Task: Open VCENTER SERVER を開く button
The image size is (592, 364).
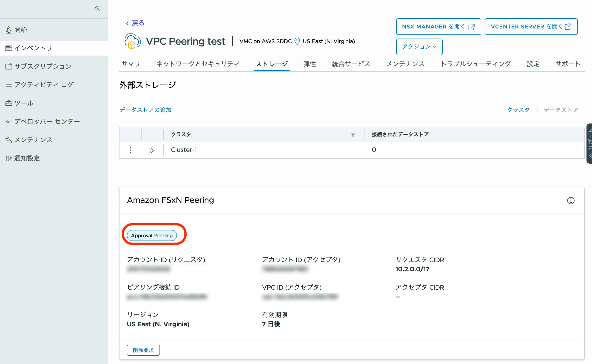Action: tap(531, 27)
